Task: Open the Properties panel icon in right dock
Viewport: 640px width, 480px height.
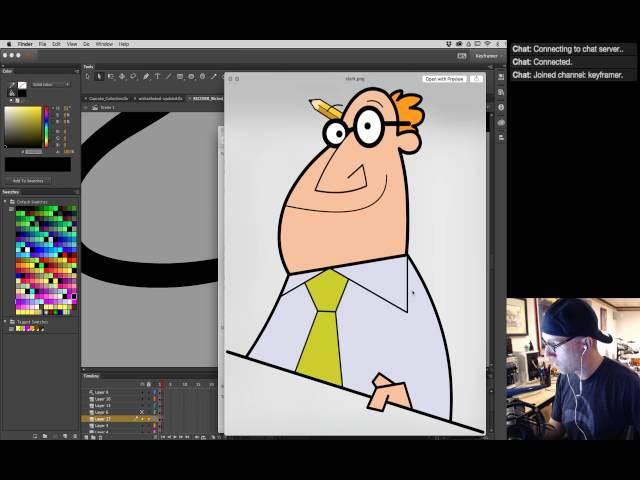Action: [501, 77]
